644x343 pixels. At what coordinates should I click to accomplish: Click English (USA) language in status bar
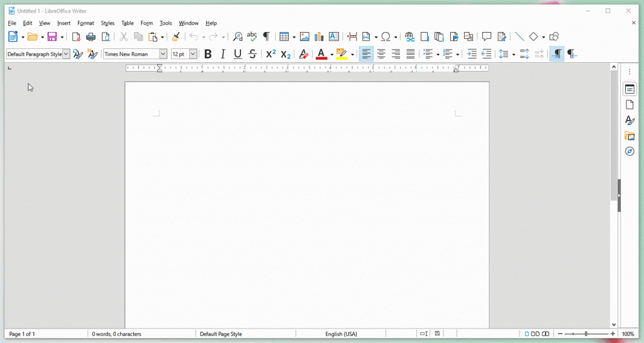(x=341, y=334)
